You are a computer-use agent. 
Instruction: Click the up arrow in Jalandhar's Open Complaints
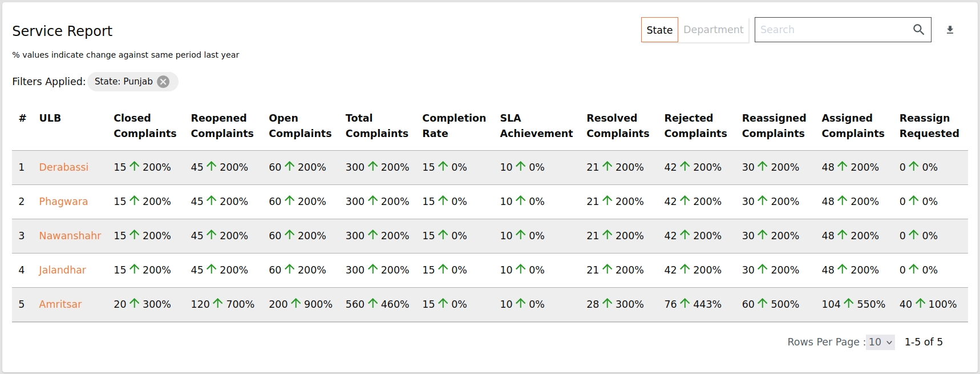point(290,269)
